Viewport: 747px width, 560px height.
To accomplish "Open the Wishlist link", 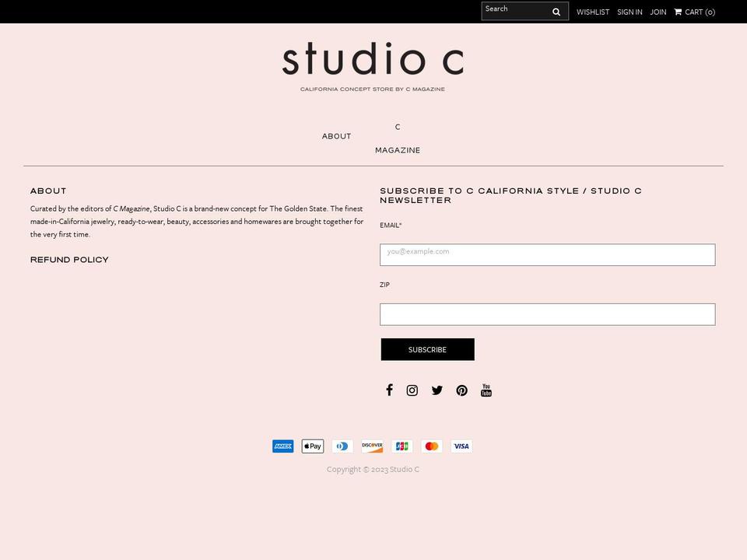I will 593,12.
